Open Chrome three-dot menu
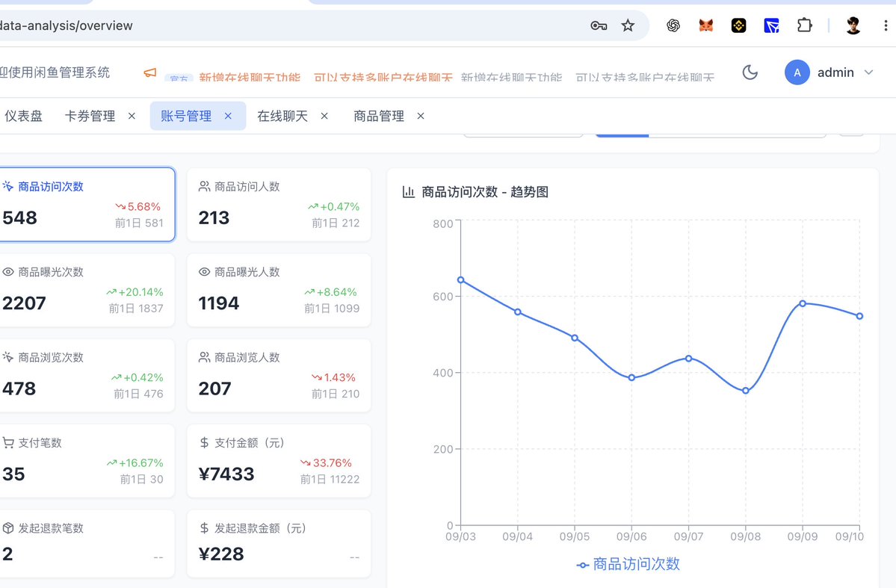This screenshot has width=896, height=588. (x=885, y=25)
